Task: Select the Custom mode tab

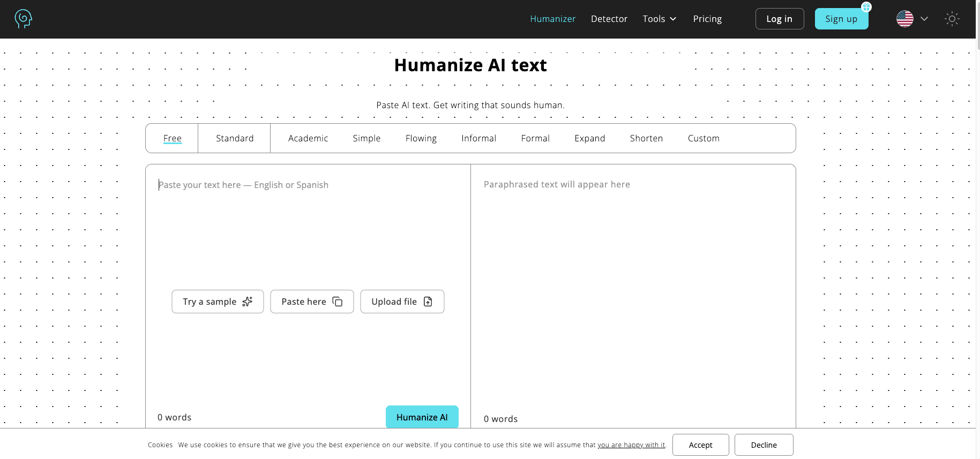Action: pos(704,138)
